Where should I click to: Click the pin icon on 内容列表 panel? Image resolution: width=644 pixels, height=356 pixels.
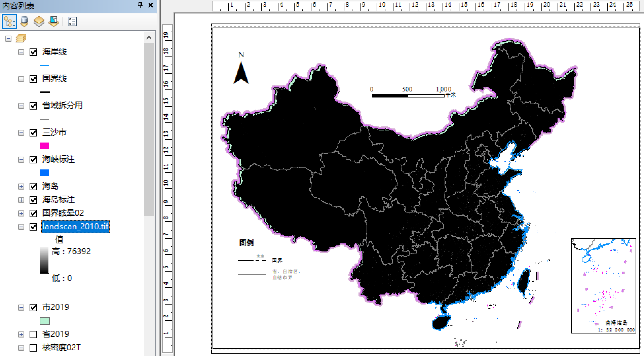[140, 6]
